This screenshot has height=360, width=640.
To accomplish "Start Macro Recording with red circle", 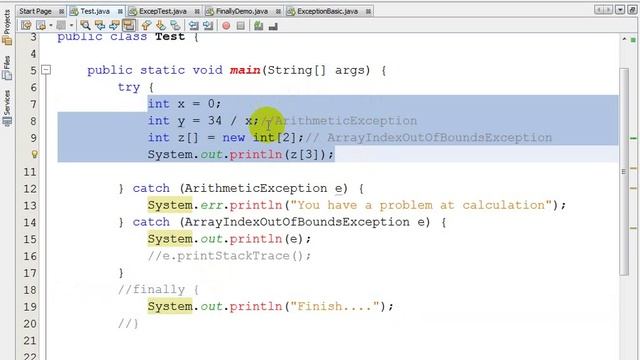I will 226,26.
